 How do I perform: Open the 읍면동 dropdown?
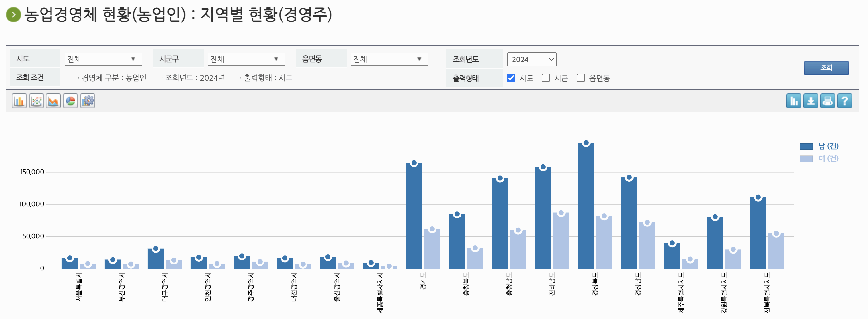pos(389,59)
